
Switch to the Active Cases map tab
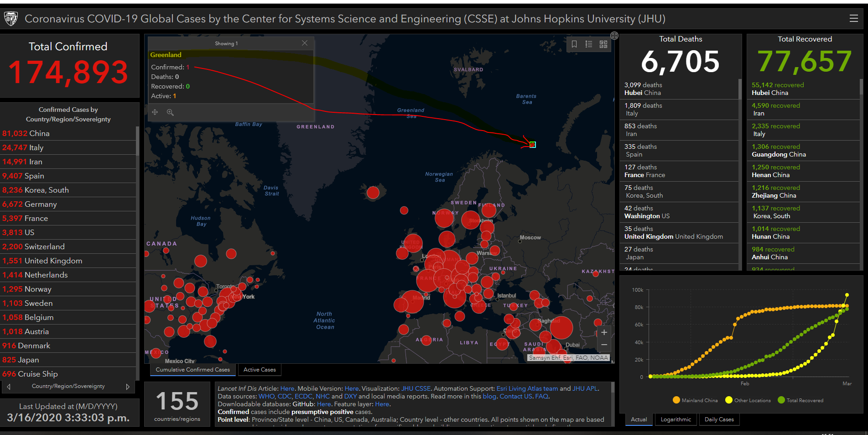(x=260, y=370)
